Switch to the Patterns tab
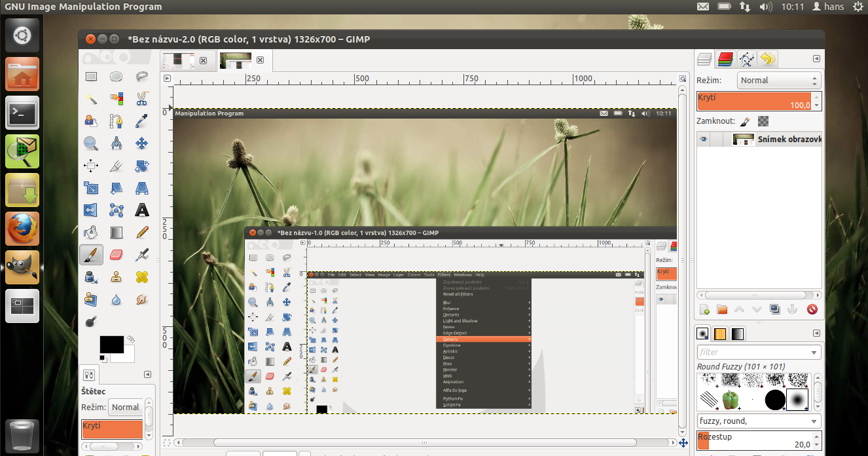 720,333
